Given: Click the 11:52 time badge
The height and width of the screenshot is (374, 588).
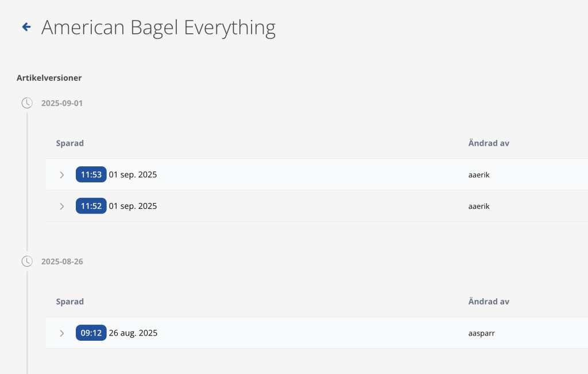Looking at the screenshot, I should tap(91, 206).
